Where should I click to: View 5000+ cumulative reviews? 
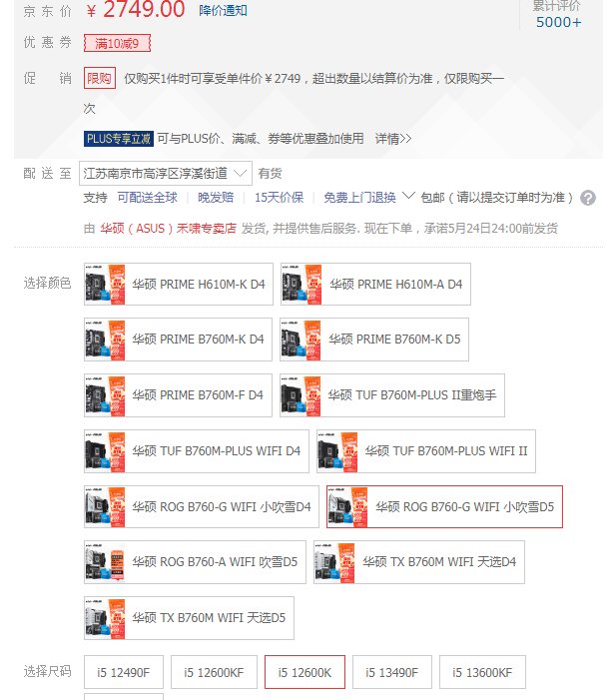558,22
